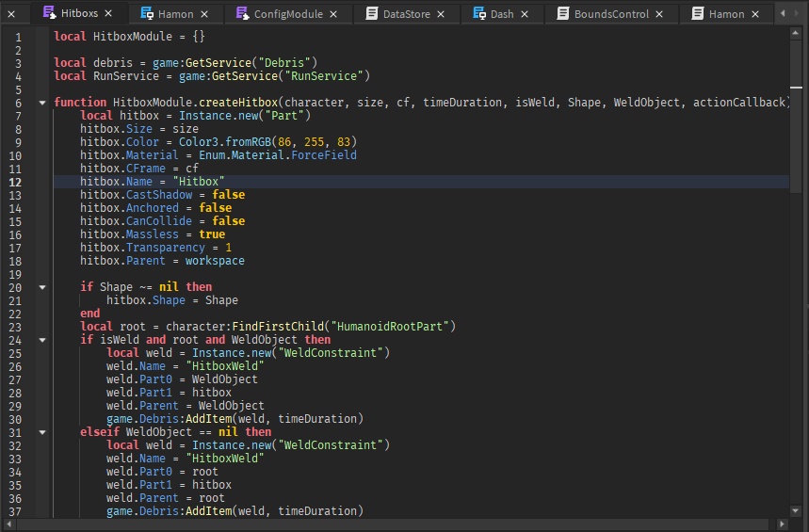Click the horizontal scrollbar right arrow

(783, 524)
